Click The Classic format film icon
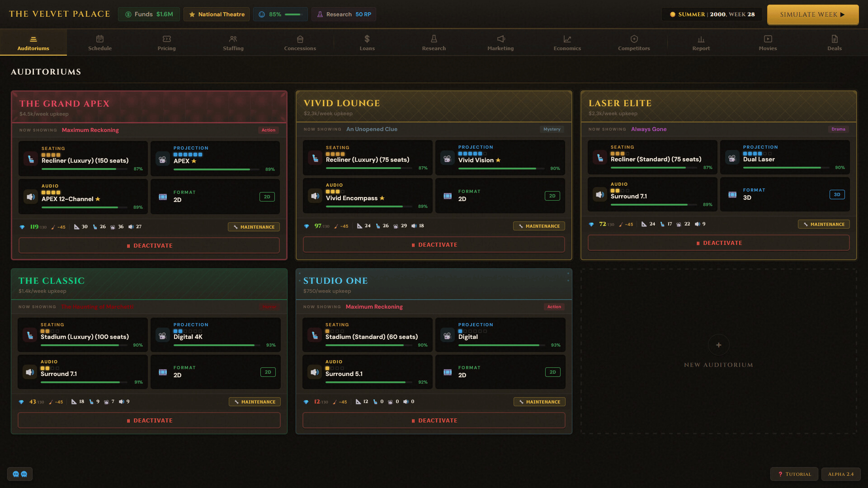 (x=163, y=372)
